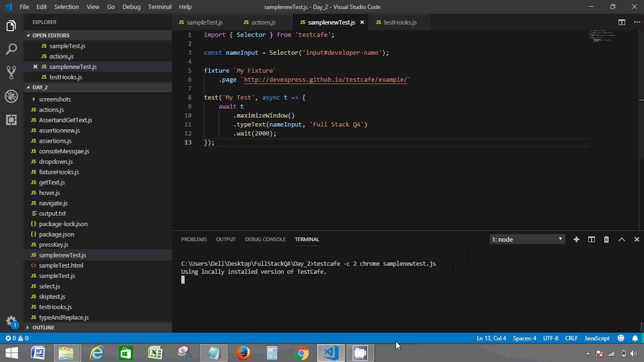Open output.txt in the file tree
The height and width of the screenshot is (362, 644).
point(52,214)
